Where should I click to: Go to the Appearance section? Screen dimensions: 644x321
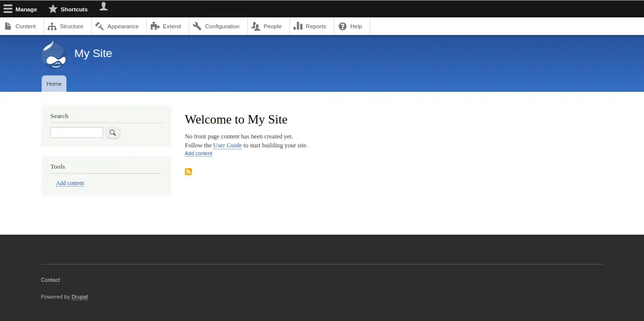point(117,26)
